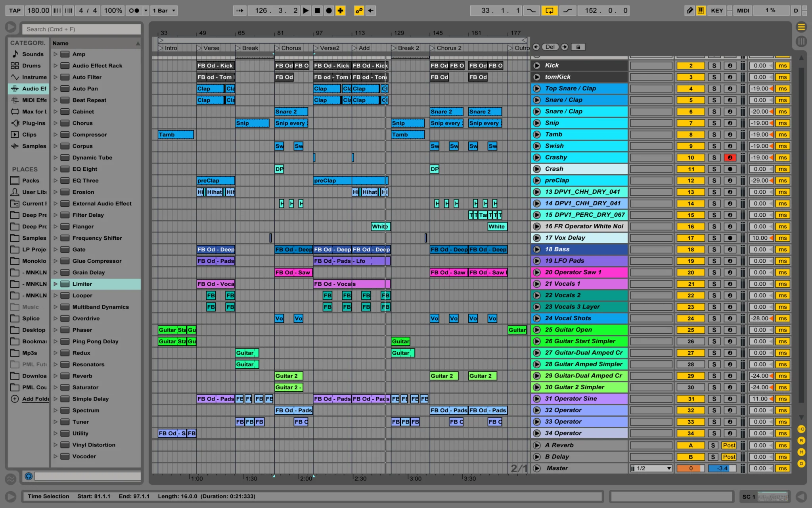Click the browser search field
This screenshot has width=812, height=508.
(81, 29)
